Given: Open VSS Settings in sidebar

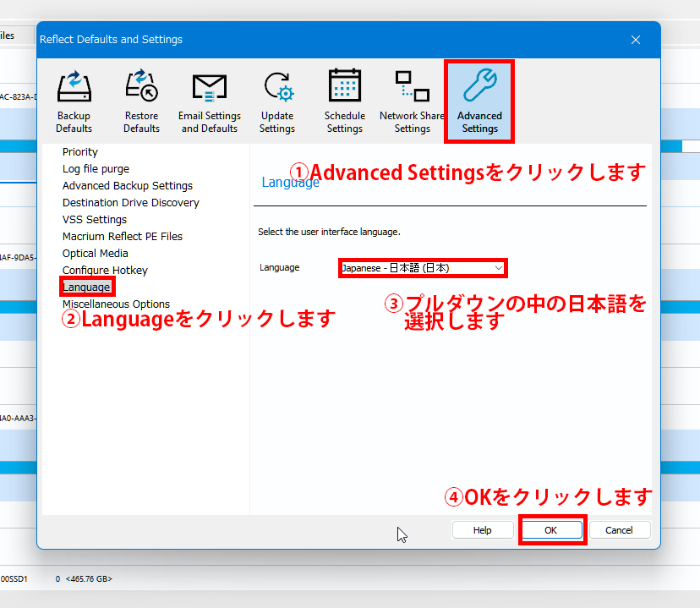Looking at the screenshot, I should [95, 220].
